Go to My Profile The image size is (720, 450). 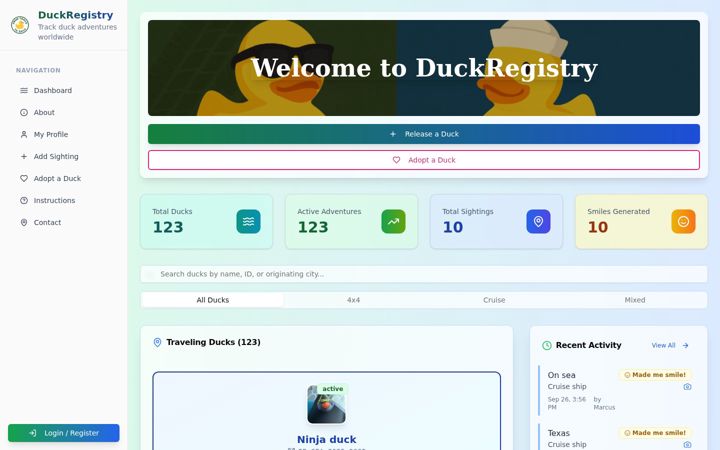[x=64, y=135]
